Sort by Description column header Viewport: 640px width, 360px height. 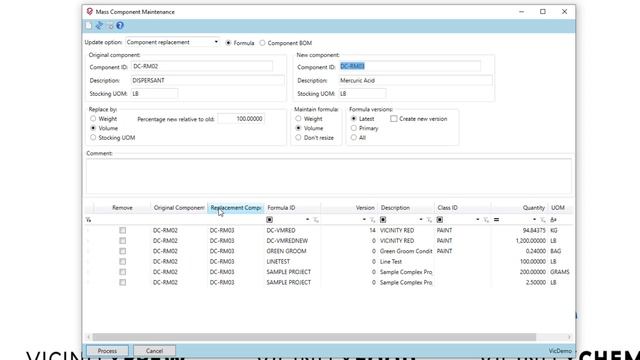point(406,208)
